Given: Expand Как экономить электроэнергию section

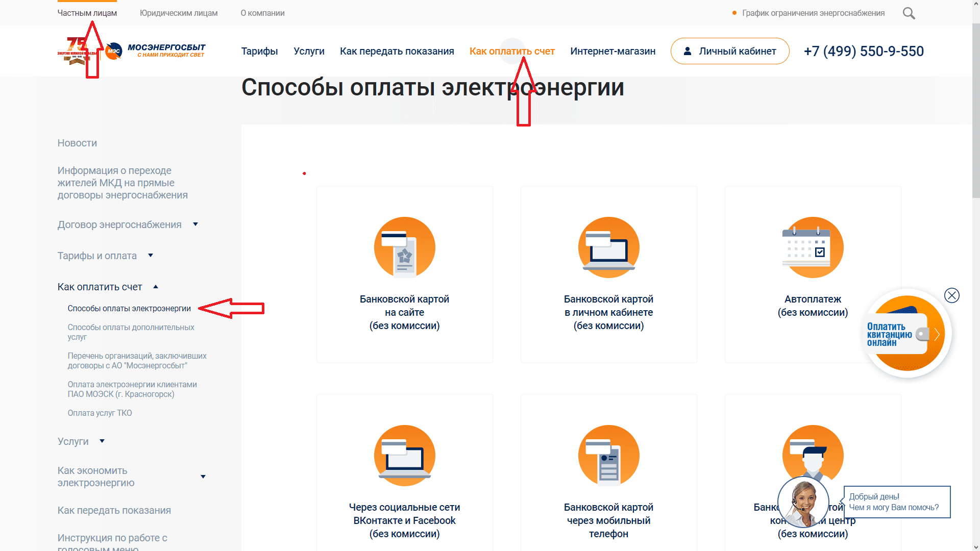Looking at the screenshot, I should coord(203,477).
